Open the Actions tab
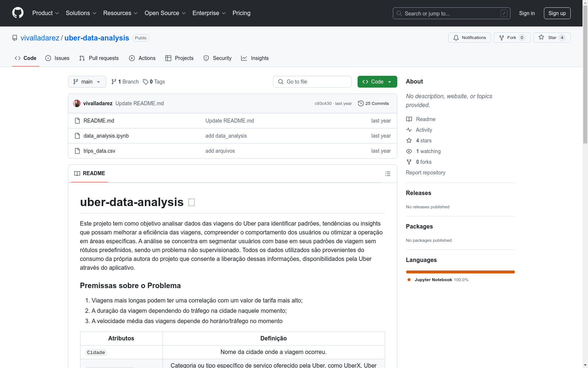 click(142, 58)
